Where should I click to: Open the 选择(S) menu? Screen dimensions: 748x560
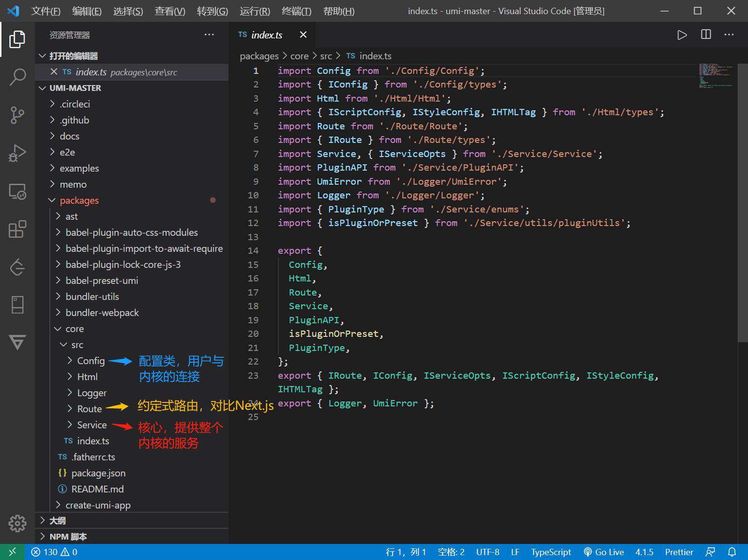[x=128, y=11]
